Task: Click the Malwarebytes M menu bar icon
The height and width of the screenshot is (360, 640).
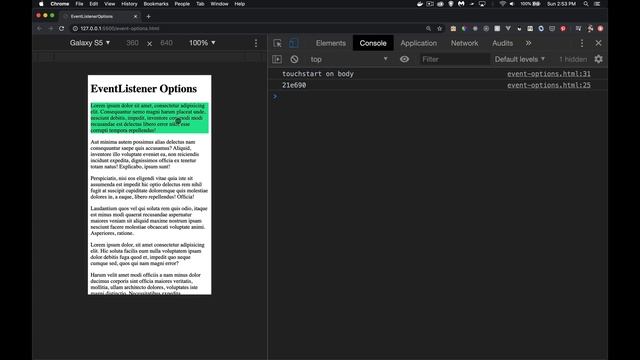Action: [x=461, y=4]
